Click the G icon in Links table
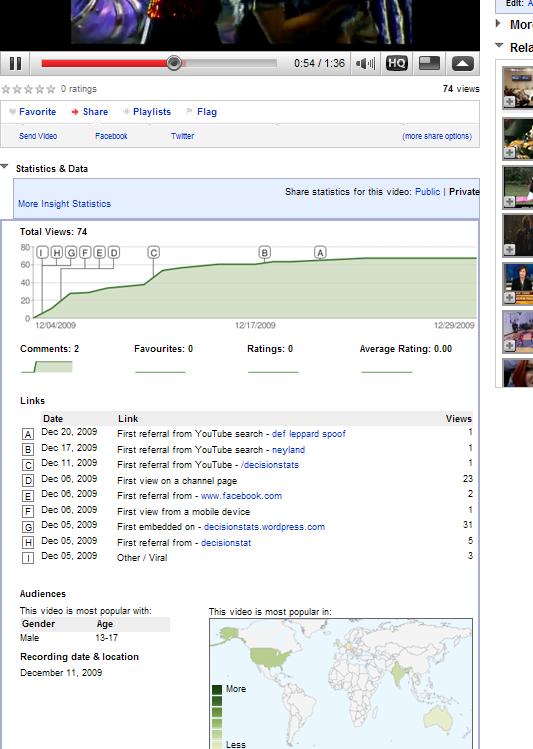This screenshot has width=533, height=749. (28, 527)
